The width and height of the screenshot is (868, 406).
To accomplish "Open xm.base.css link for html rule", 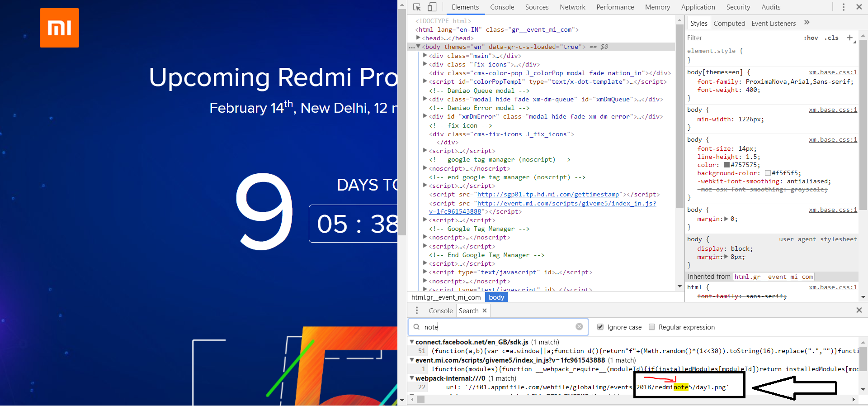I will (x=833, y=287).
